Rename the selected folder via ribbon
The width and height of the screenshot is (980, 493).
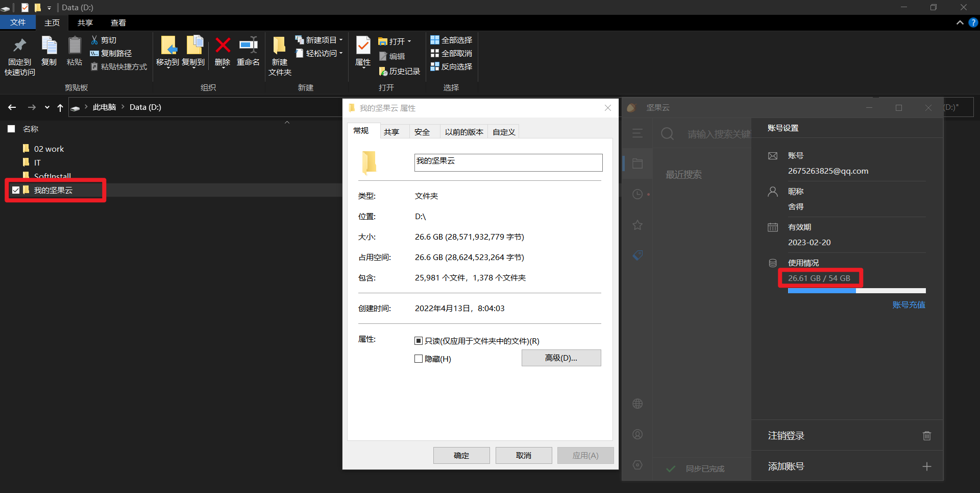tap(248, 51)
